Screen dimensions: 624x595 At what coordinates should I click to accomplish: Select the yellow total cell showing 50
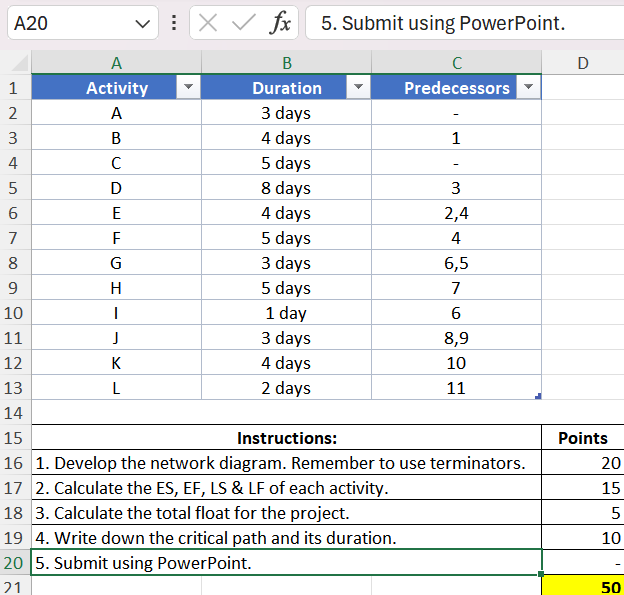(x=583, y=586)
